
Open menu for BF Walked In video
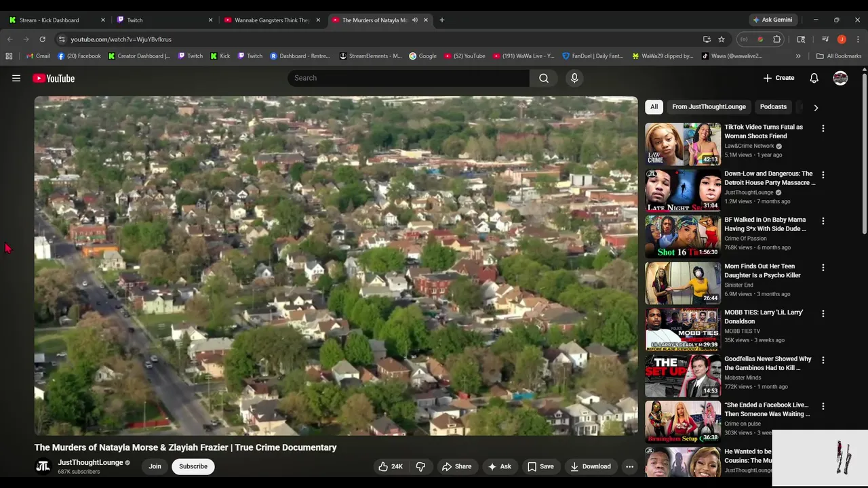[x=823, y=221]
